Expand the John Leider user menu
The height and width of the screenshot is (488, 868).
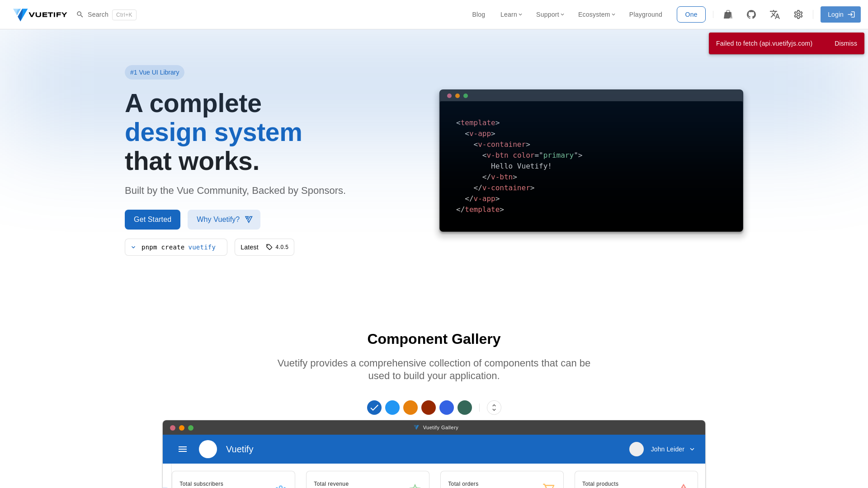[672, 449]
